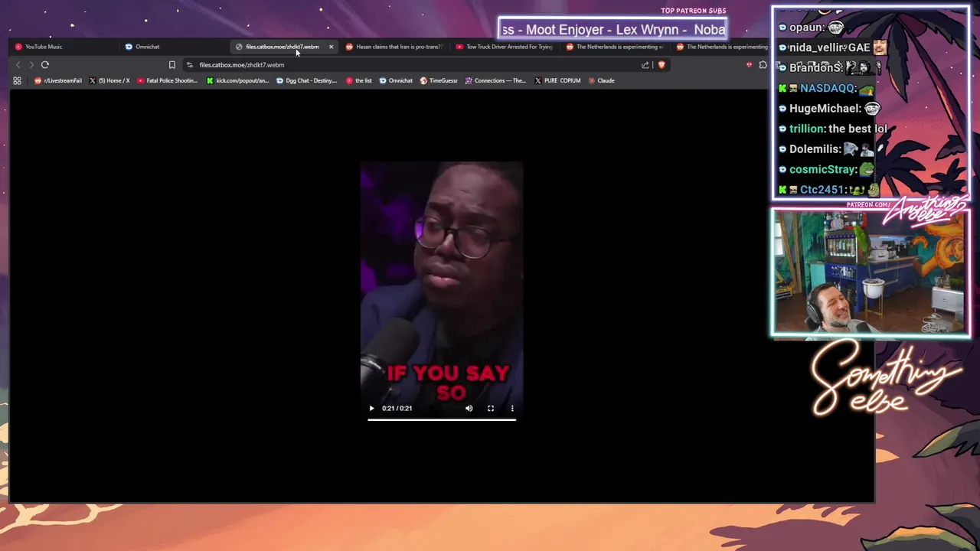Click username HugeMichael in chat overlay

click(825, 109)
